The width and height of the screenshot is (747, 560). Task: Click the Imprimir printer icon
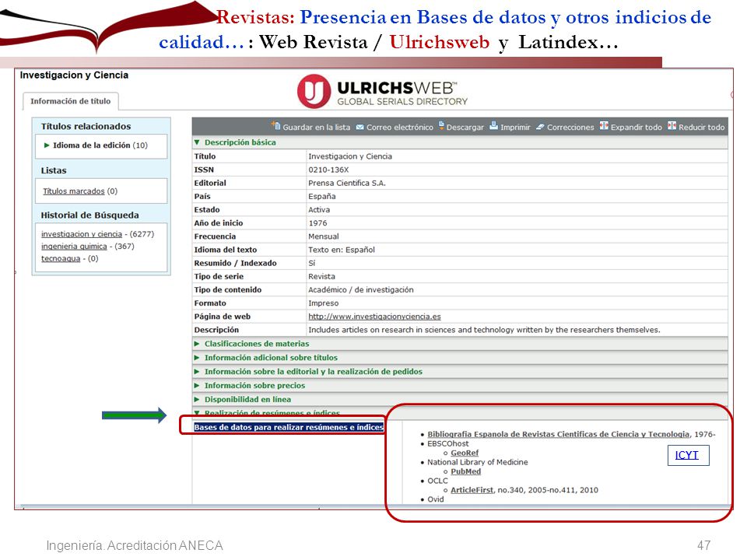[493, 126]
